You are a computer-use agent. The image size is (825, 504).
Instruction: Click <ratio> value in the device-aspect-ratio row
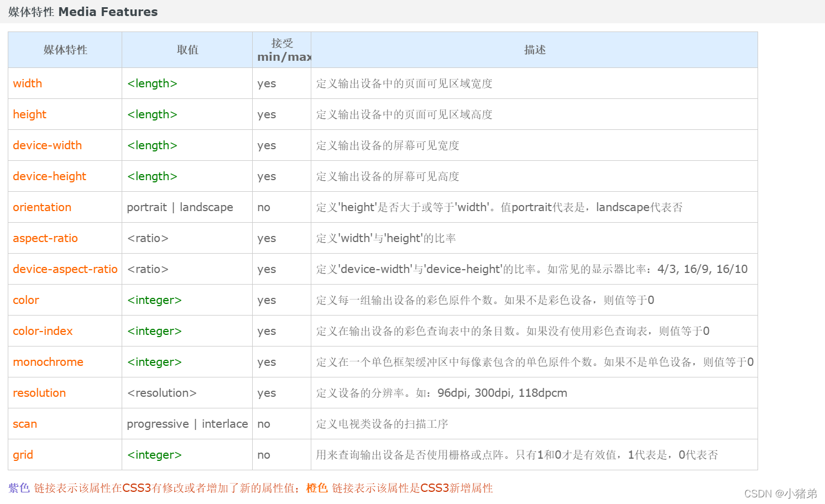pos(148,269)
